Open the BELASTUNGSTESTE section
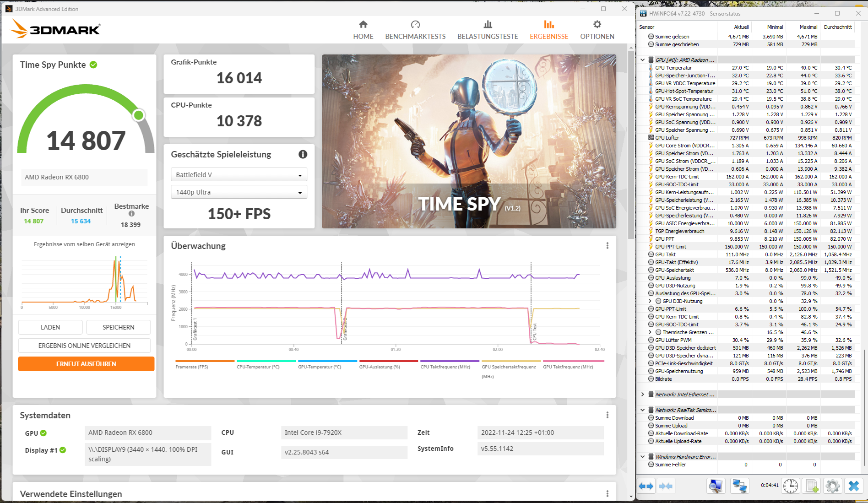Image resolution: width=868 pixels, height=503 pixels. tap(488, 30)
